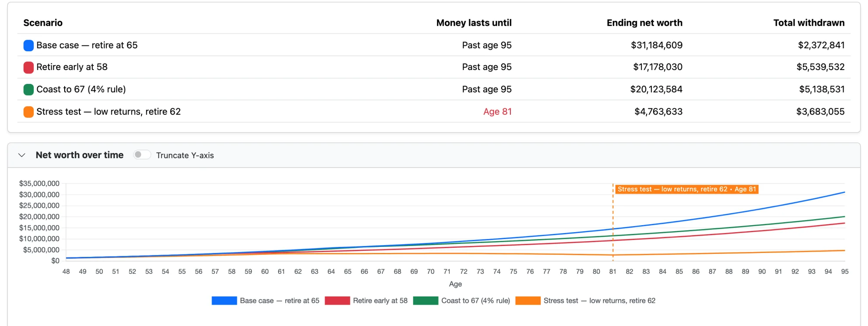
Task: Click the $3,683,055 total withdrawn value
Action: pyautogui.click(x=820, y=112)
